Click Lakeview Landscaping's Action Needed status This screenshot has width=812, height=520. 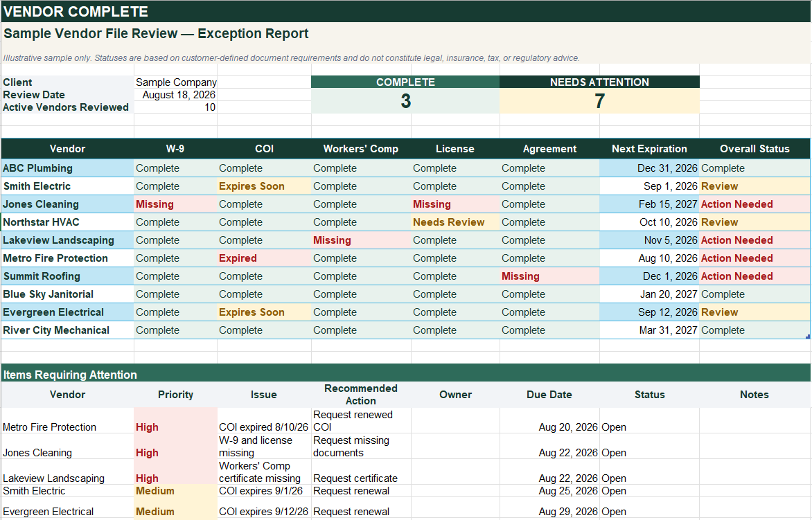tap(754, 240)
